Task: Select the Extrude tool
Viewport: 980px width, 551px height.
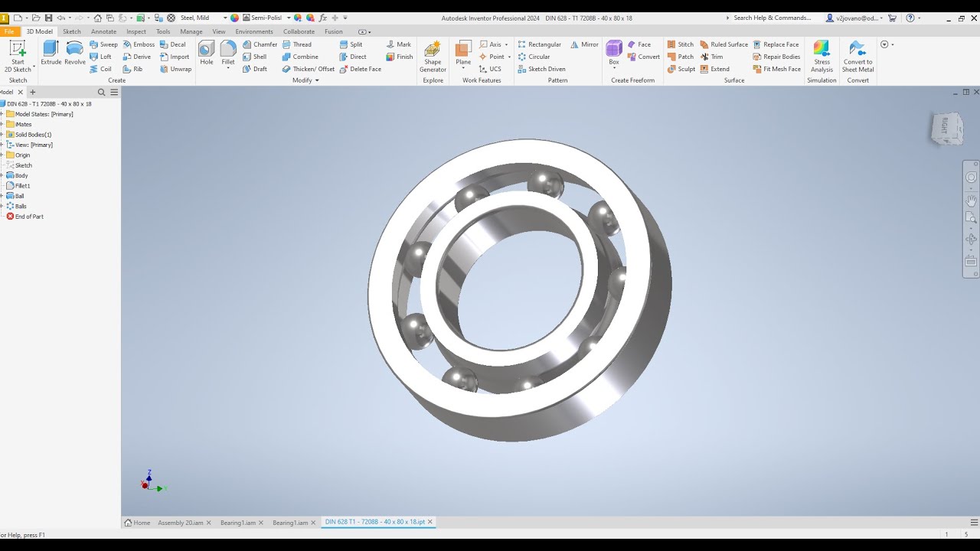Action: 51,53
